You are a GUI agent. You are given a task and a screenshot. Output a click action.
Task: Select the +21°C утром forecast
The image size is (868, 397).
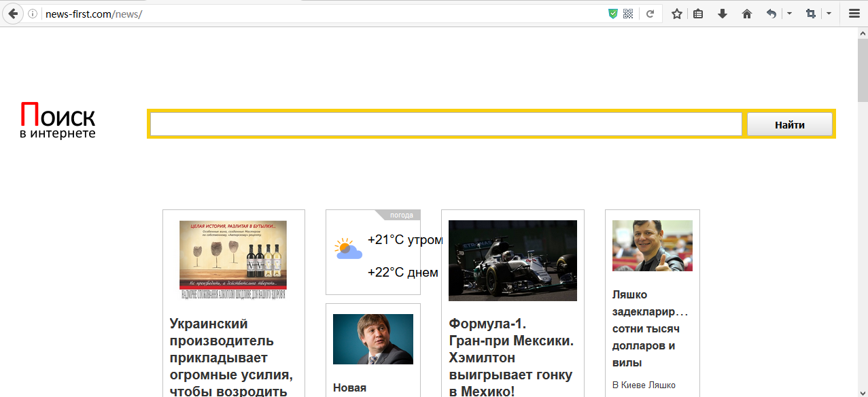click(405, 240)
